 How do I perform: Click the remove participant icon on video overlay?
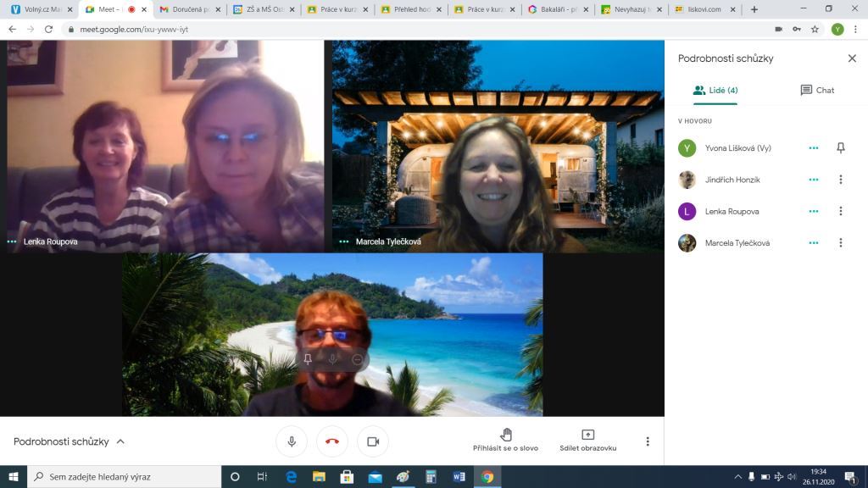tap(357, 359)
